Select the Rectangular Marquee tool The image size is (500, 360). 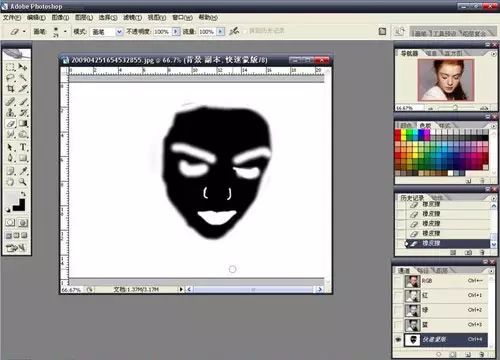[10, 67]
